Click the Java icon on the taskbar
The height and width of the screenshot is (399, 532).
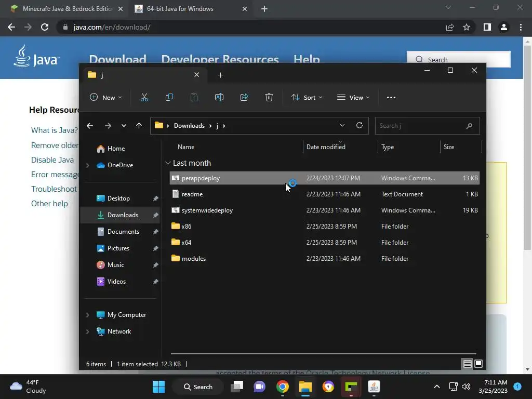tap(374, 387)
